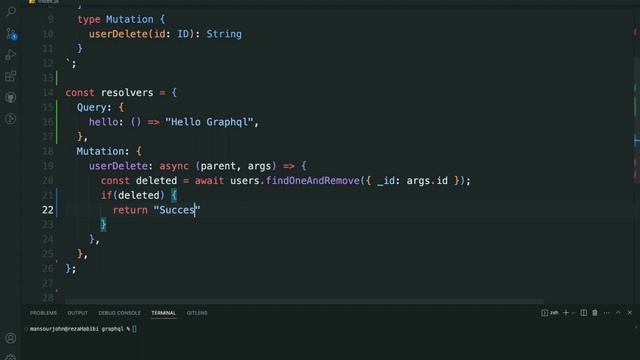Click the "hello:" key on line 16
Screen dimensions: 640x360
coord(106,122)
